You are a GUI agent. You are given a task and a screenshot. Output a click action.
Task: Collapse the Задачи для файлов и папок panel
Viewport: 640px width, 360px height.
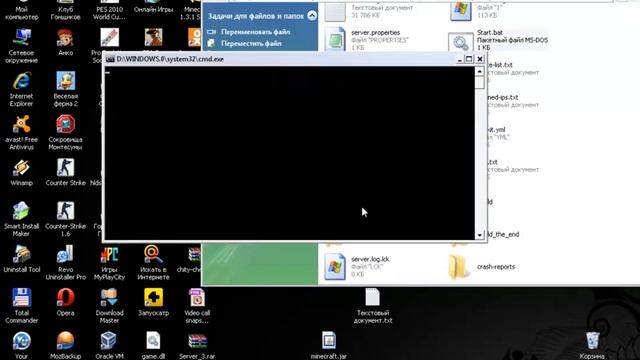[312, 16]
